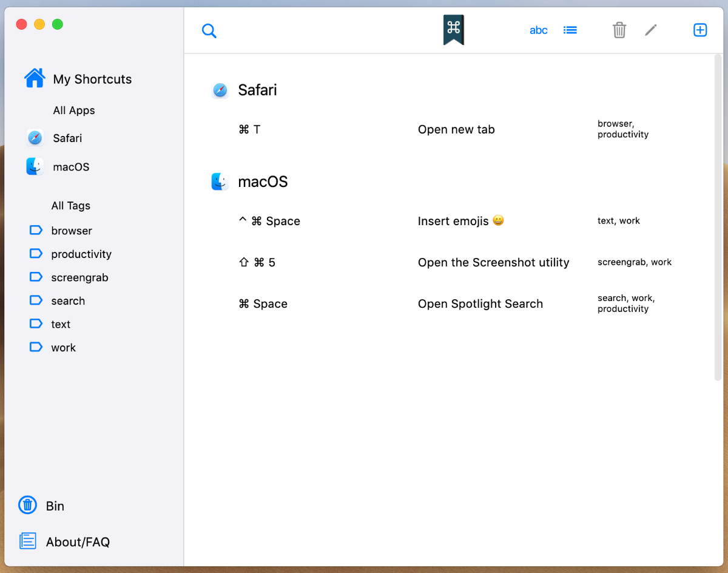This screenshot has height=573, width=728.
Task: Select the ⌘ T shortcut keys
Action: pyautogui.click(x=249, y=129)
